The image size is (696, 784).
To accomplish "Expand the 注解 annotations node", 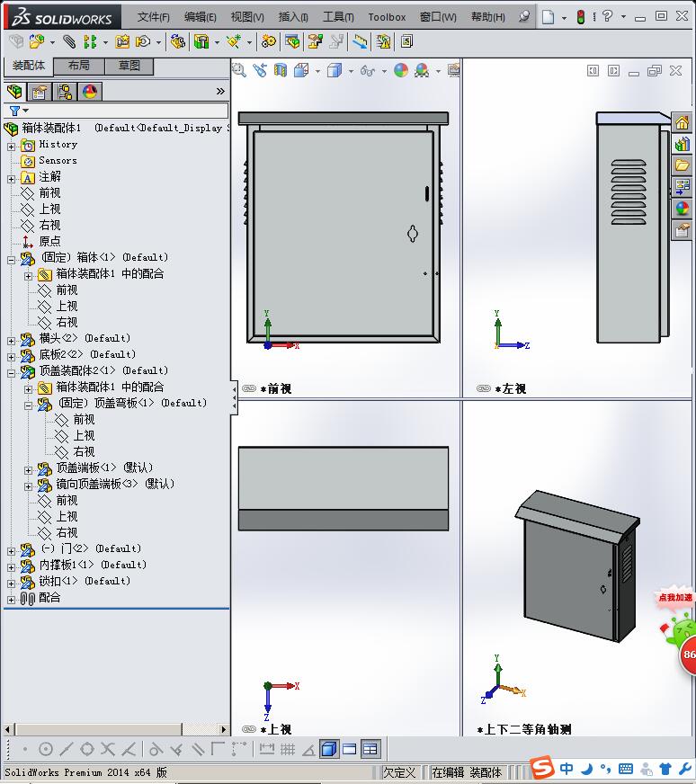I will [x=11, y=179].
